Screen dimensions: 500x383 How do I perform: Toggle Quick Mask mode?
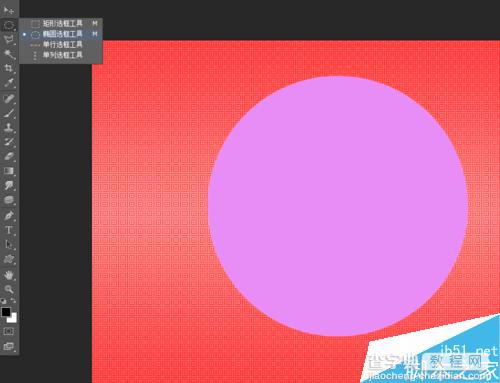click(x=8, y=331)
